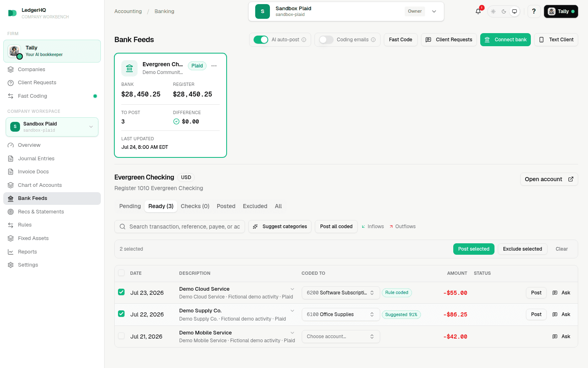Click Connect bank button
This screenshot has width=588, height=368.
point(506,40)
